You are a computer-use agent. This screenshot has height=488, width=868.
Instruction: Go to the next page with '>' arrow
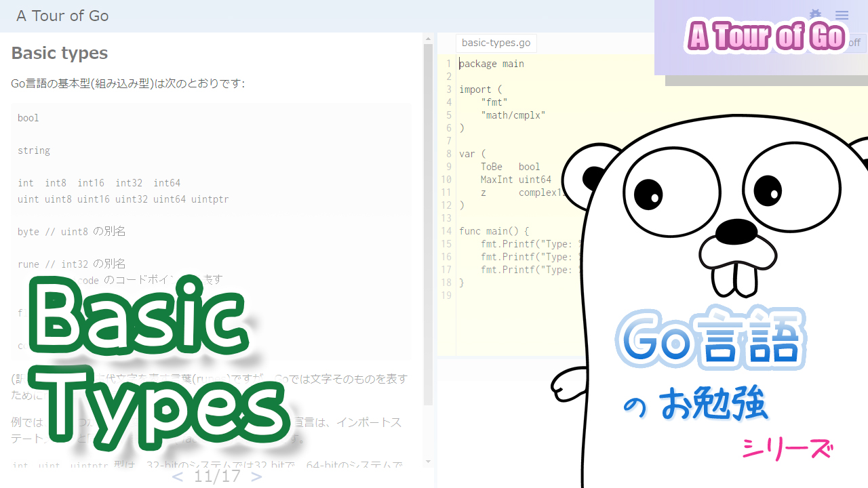[256, 476]
